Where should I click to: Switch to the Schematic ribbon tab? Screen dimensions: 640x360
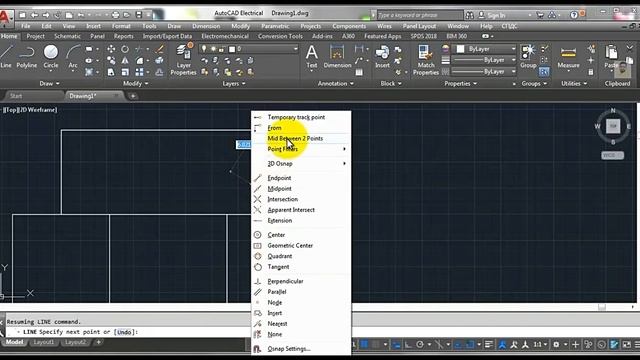coord(67,36)
